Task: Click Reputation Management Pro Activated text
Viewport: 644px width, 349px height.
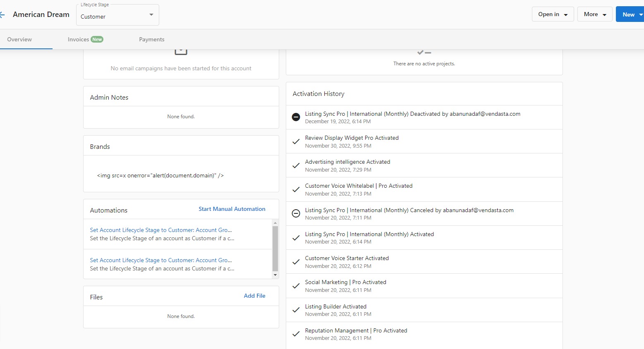Action: click(x=356, y=330)
